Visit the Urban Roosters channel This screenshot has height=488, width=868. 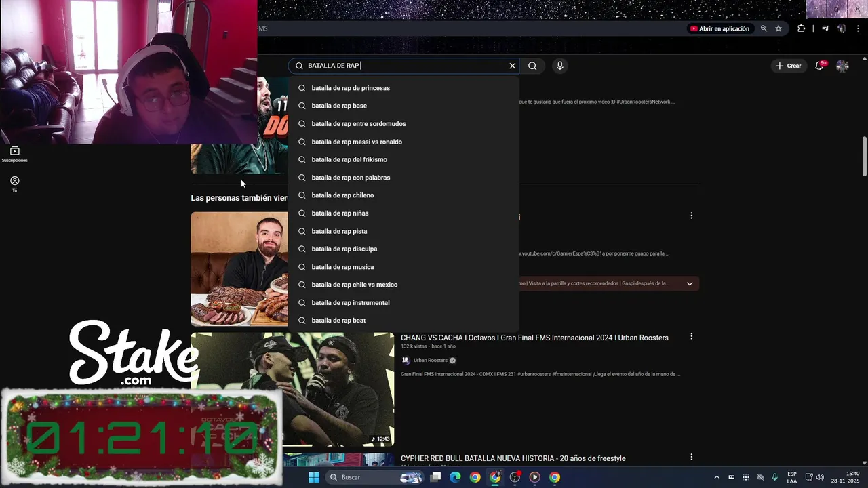[431, 361]
